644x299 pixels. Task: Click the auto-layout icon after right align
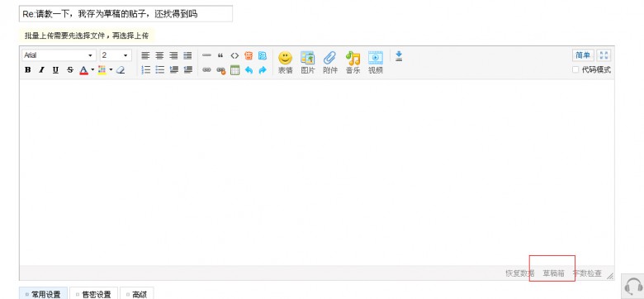click(187, 56)
